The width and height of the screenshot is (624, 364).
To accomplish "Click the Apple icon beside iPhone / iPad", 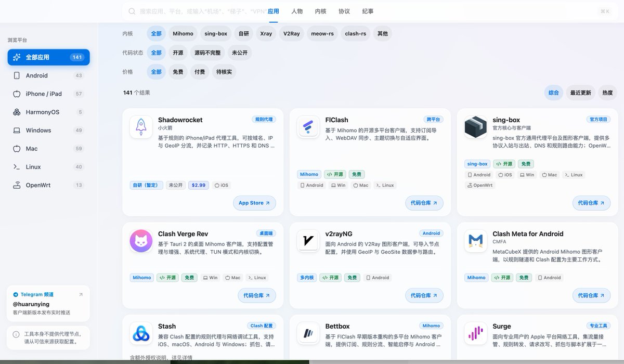I will 17,94.
